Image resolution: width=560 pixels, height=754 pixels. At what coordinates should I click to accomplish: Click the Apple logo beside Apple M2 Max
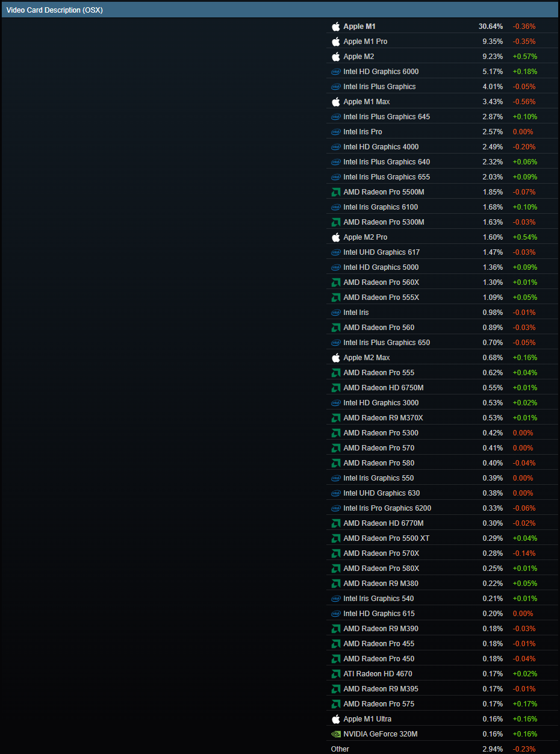(336, 358)
